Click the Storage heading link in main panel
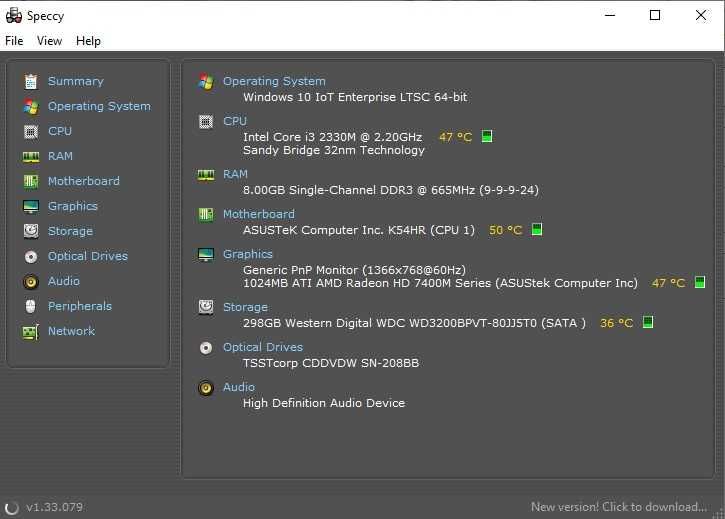This screenshot has width=725, height=519. tap(246, 308)
